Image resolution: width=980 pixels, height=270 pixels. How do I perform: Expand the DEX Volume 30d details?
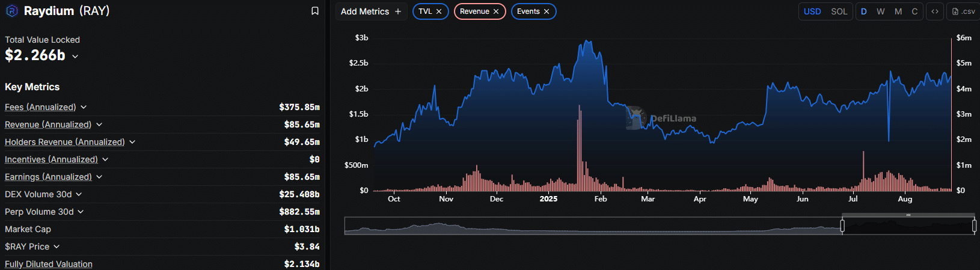79,194
